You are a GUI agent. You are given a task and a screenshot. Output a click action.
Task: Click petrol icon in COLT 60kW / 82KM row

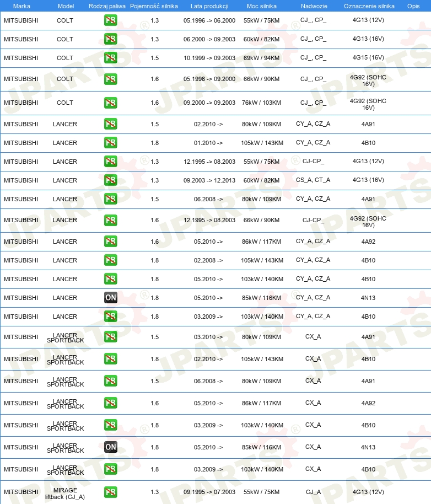(110, 39)
